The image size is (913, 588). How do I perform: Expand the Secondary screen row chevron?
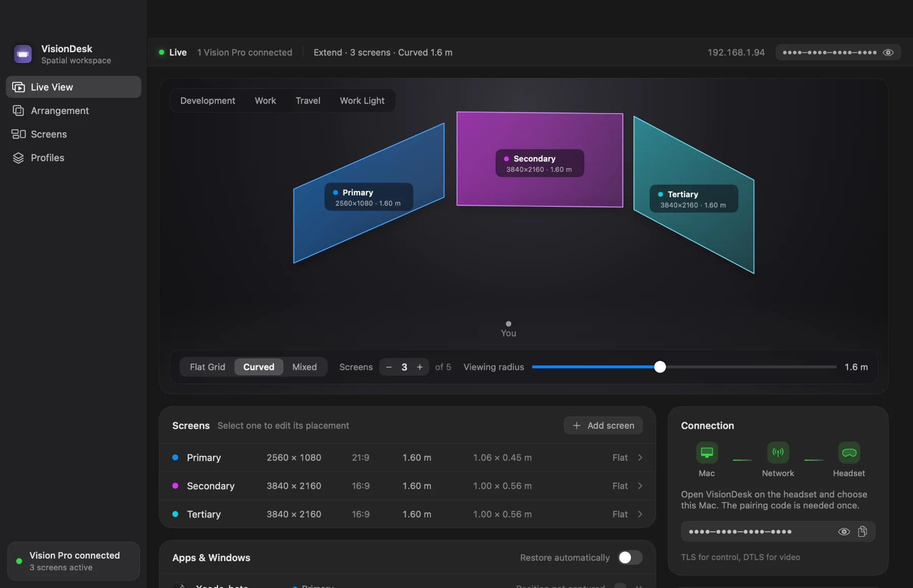(640, 486)
